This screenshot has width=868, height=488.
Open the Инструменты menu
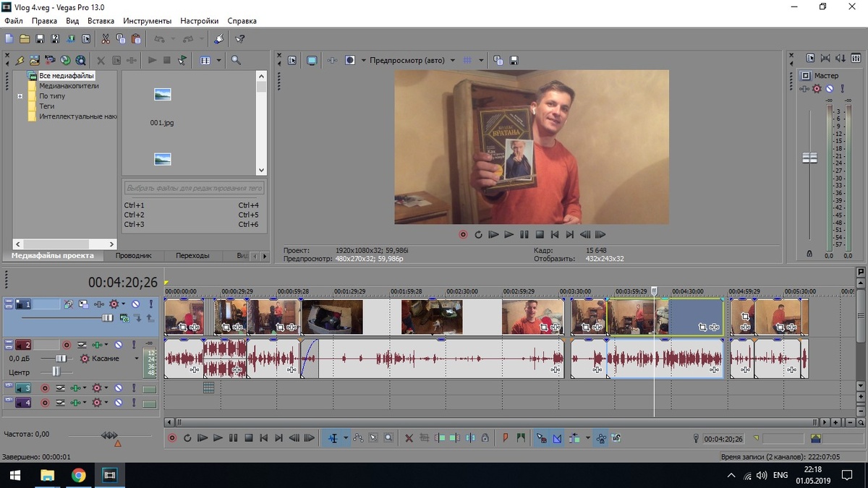[x=148, y=21]
